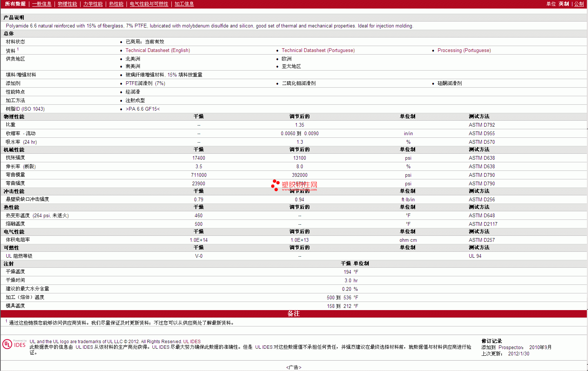Click the 悬壁梁缺口冲击强度 row label
Screen dimensions: 588x371
click(27, 199)
